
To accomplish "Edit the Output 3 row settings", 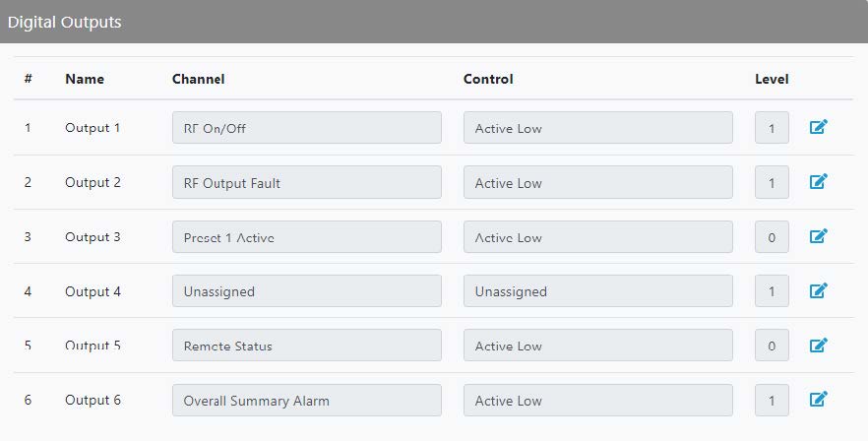I will coord(818,236).
